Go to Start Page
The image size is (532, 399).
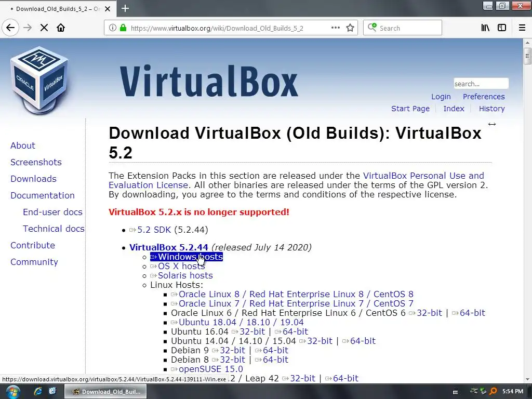click(410, 109)
